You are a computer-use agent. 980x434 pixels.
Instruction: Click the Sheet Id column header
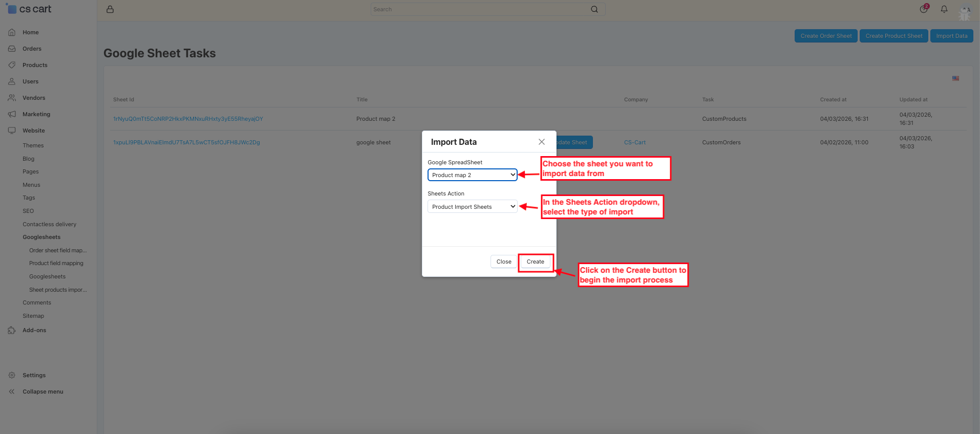coord(123,99)
